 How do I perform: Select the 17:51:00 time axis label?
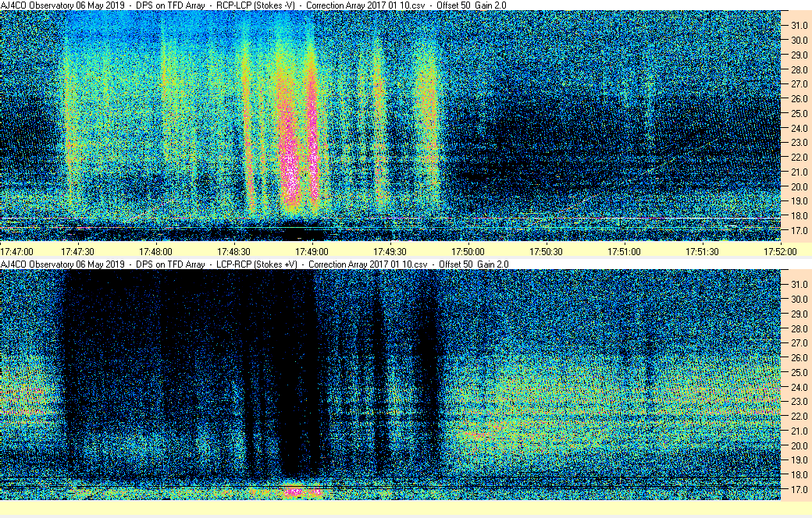[624, 251]
